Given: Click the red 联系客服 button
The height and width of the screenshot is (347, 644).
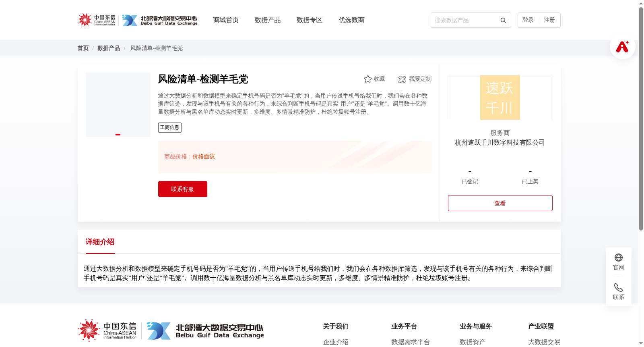Looking at the screenshot, I should [x=183, y=189].
